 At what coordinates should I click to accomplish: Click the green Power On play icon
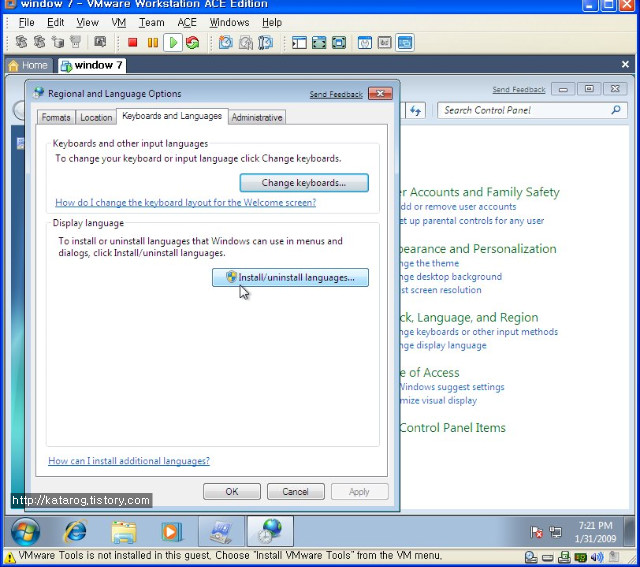click(173, 42)
